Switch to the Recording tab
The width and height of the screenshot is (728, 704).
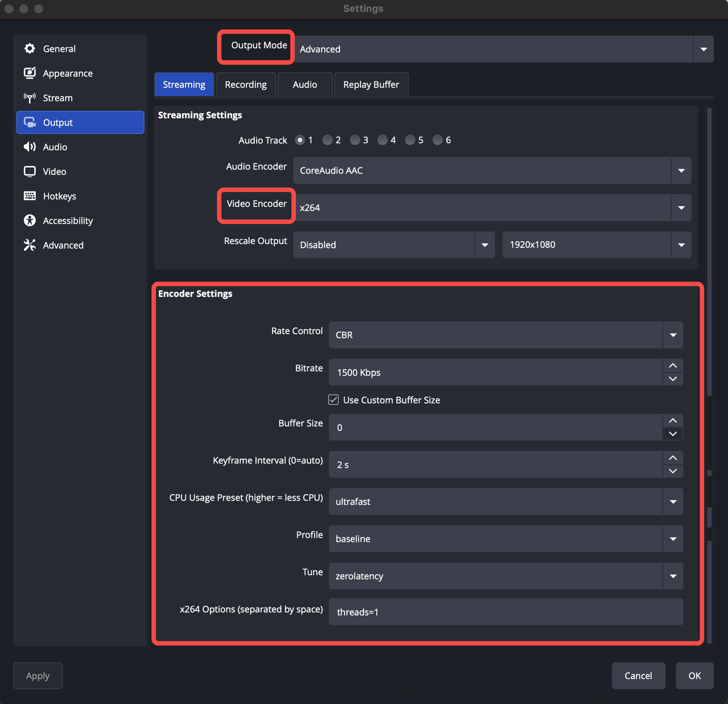click(246, 85)
